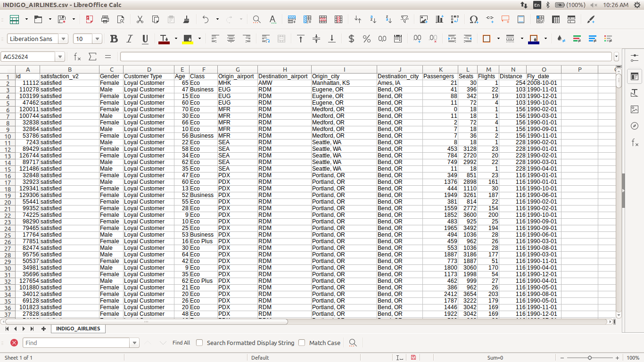Insert a chart using toolbar icon
The height and width of the screenshot is (362, 644).
(439, 19)
